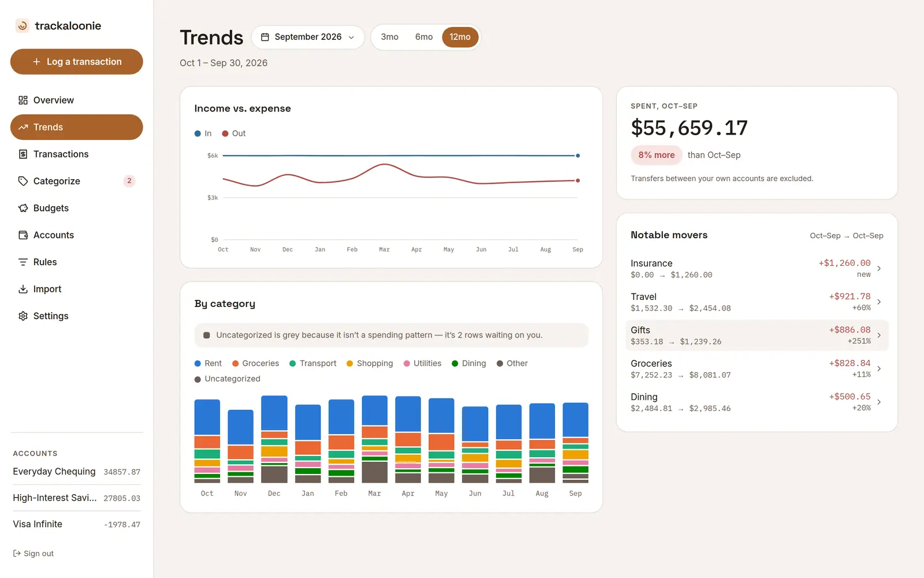Expand the Insurance mover row chevron

879,268
